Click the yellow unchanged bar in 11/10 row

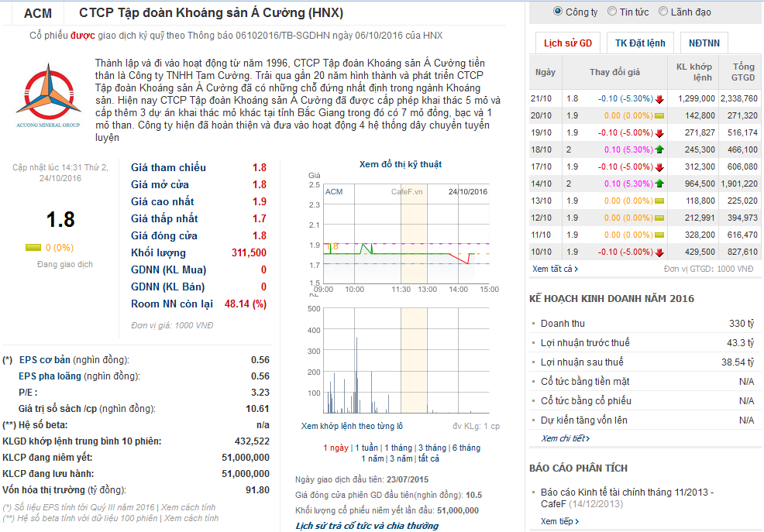(659, 235)
